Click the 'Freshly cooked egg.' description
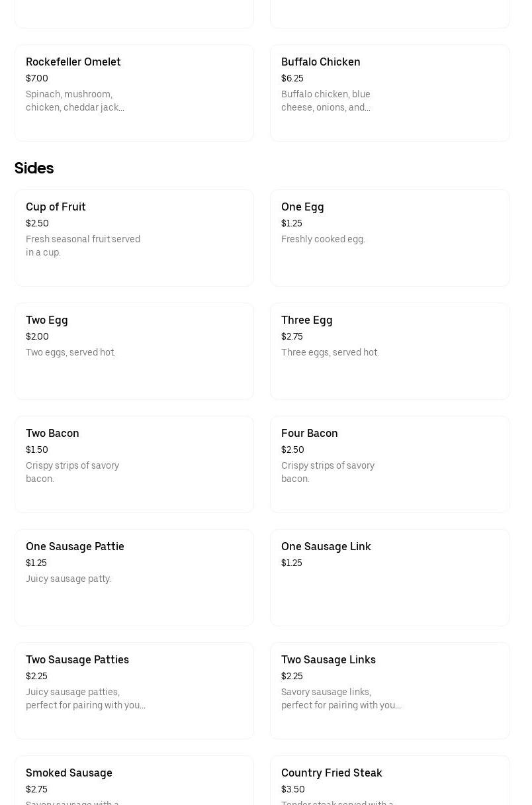This screenshot has width=532, height=805. 323,239
